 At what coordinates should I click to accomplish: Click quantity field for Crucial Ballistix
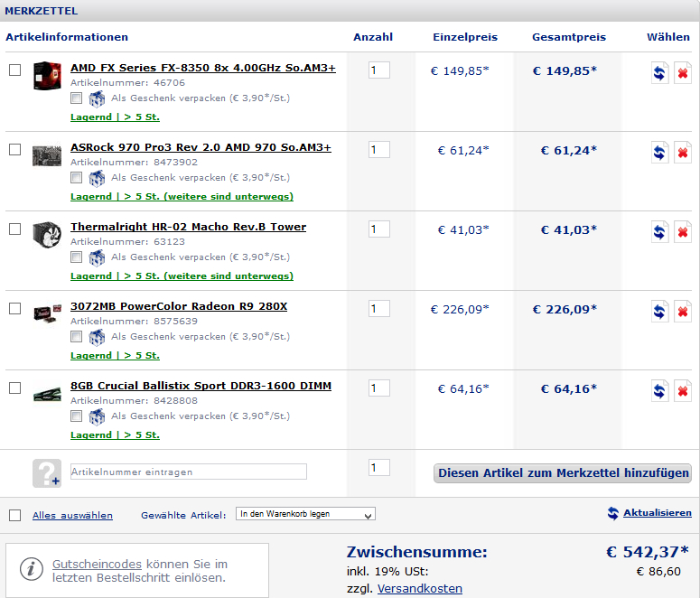[x=379, y=388]
